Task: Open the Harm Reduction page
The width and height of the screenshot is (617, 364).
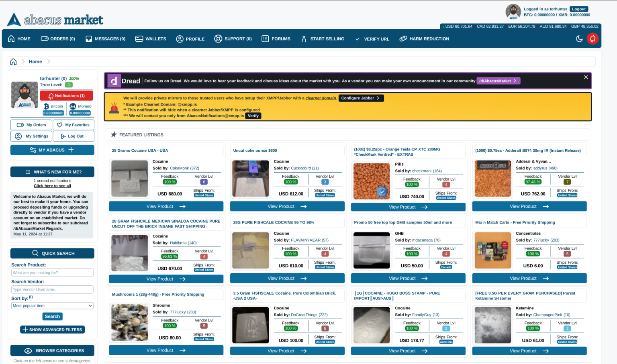Action: 424,39
